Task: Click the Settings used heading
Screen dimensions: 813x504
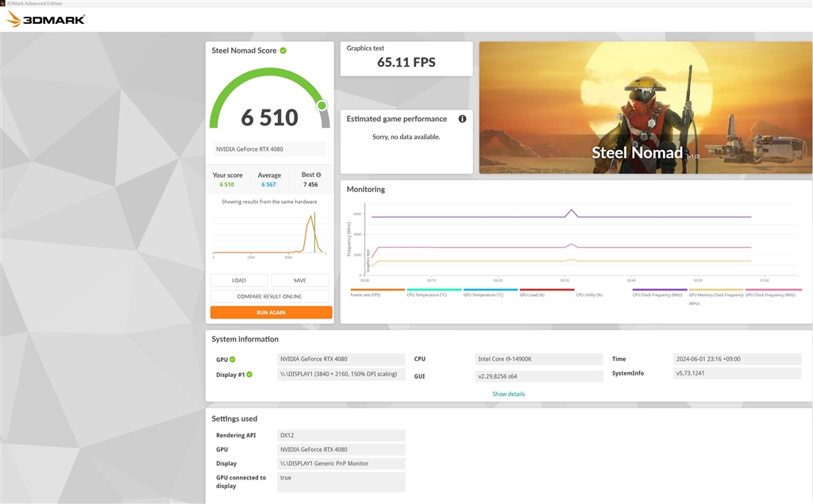Action: (x=234, y=418)
